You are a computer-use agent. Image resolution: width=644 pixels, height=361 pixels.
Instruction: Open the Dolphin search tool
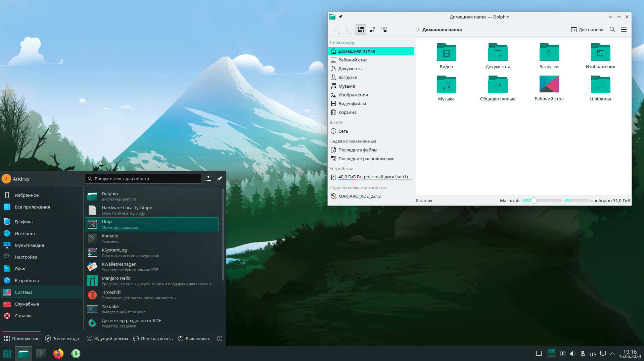612,30
